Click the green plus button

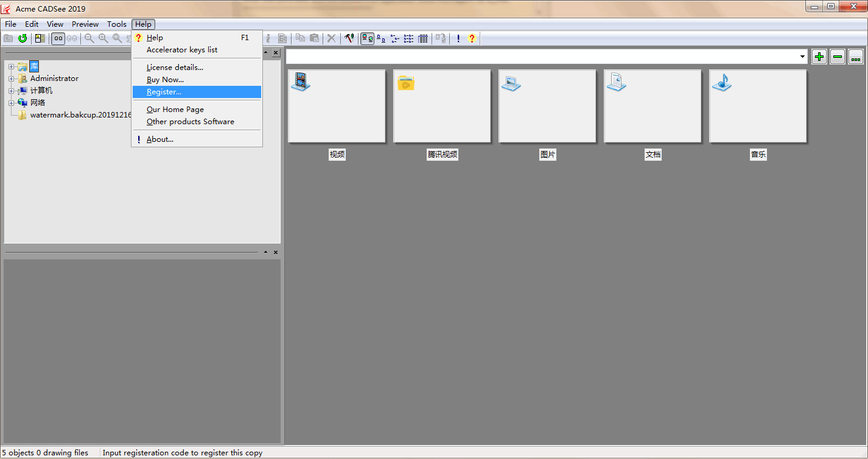(x=819, y=57)
